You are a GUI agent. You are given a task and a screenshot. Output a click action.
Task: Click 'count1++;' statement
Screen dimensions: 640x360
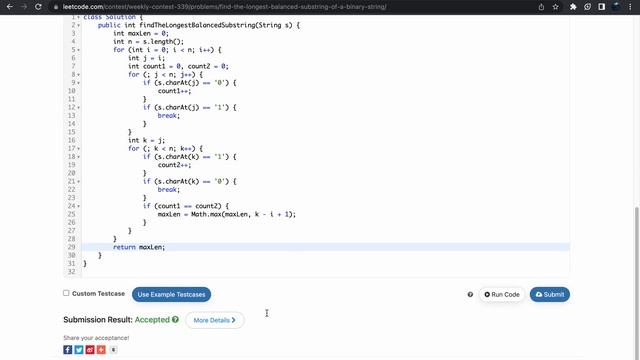174,91
